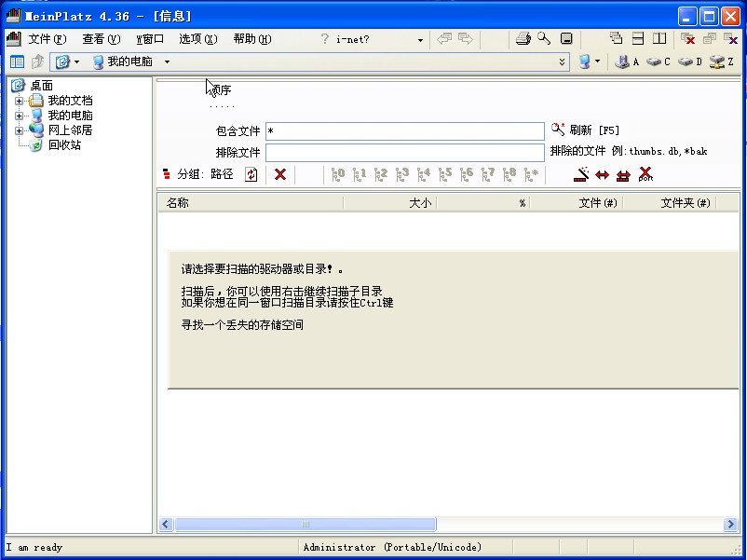
Task: Click the red X delete icon in grouping bar
Action: (280, 174)
